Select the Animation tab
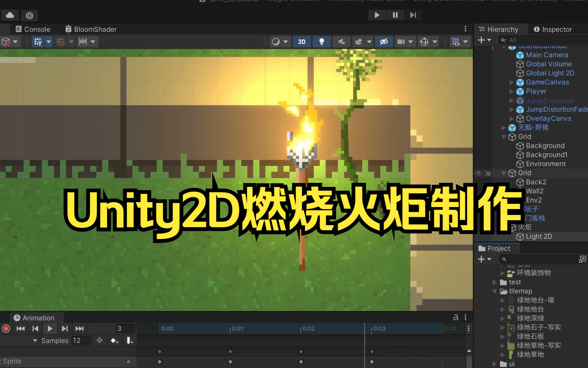The image size is (588, 368). (34, 318)
